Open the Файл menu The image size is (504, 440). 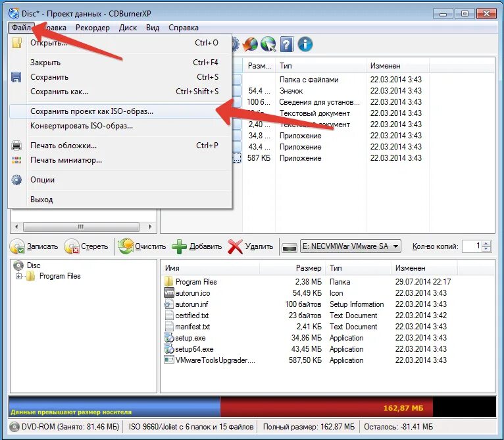pyautogui.click(x=21, y=28)
